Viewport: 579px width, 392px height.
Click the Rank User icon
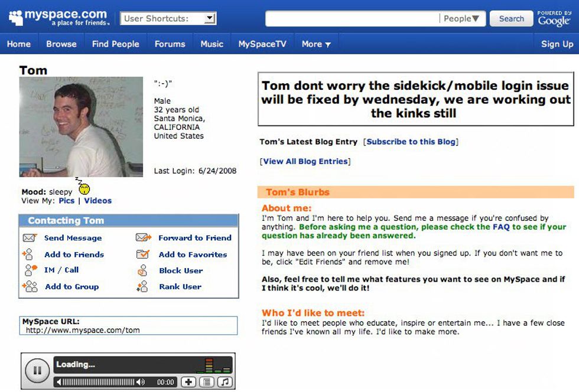click(142, 287)
